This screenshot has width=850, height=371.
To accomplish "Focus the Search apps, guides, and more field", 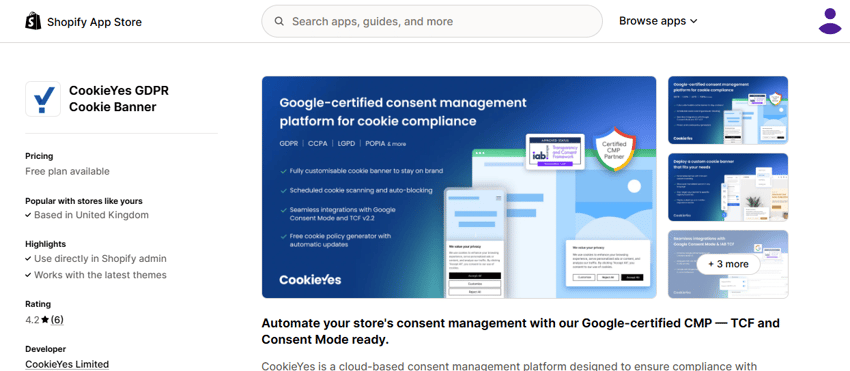I will [432, 21].
